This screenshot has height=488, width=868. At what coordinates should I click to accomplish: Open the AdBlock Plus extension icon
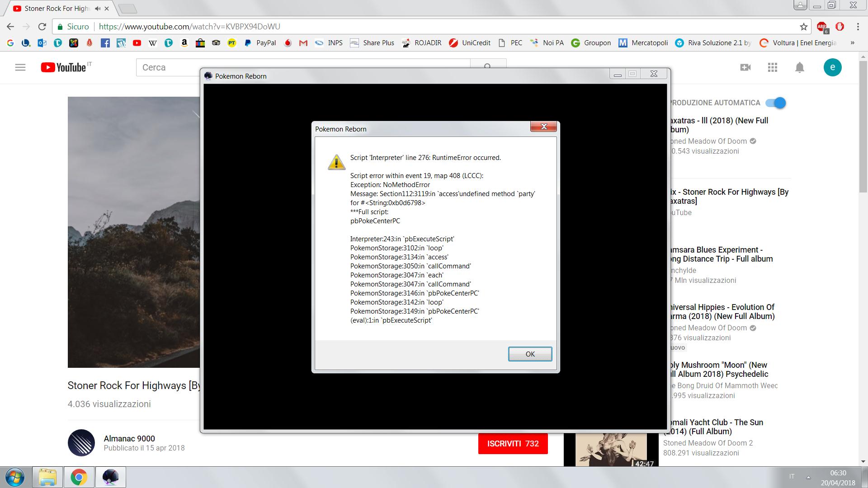tap(822, 27)
